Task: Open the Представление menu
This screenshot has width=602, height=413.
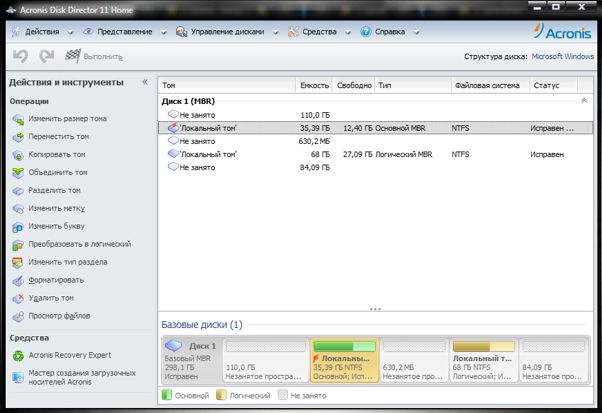Action: tap(124, 32)
